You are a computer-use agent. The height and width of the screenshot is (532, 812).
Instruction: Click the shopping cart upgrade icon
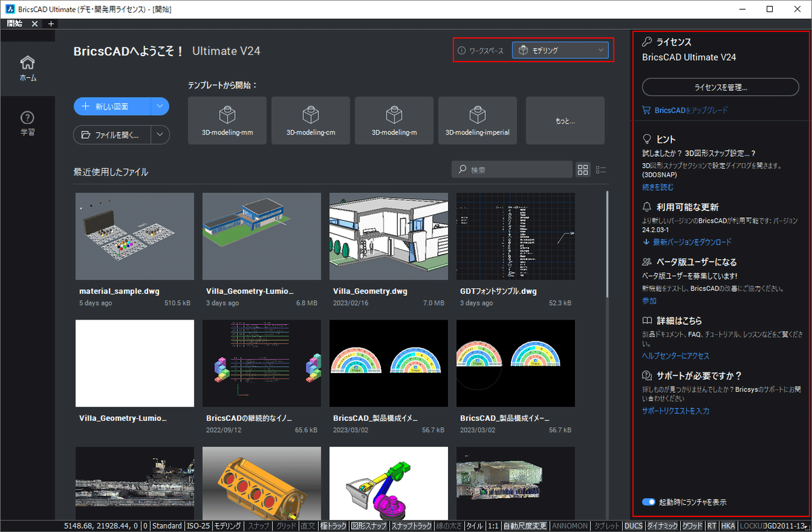646,110
